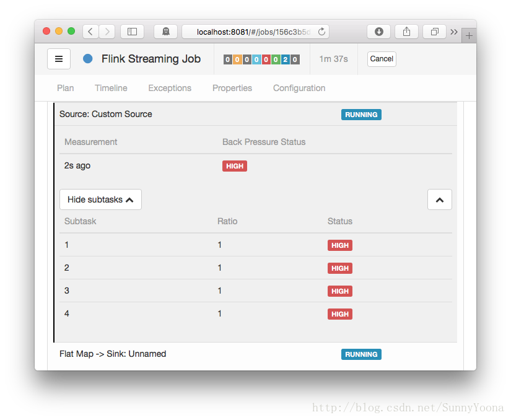Open the hamburger menu button

(59, 59)
